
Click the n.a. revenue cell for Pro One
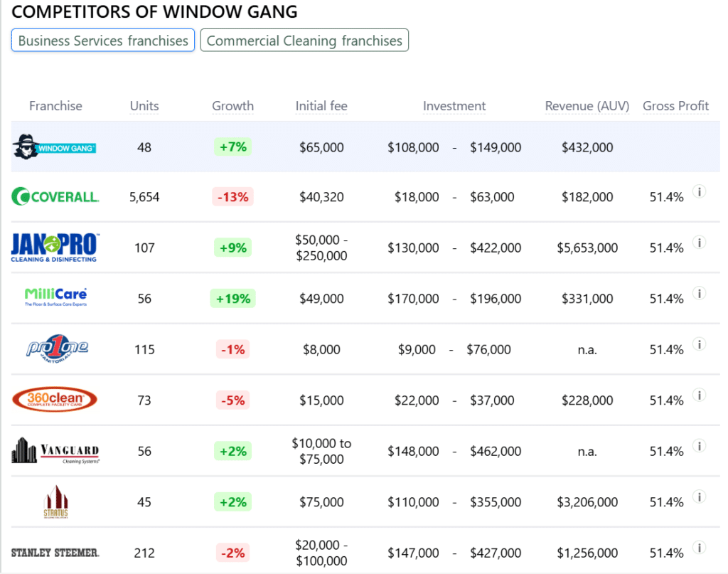coord(587,349)
